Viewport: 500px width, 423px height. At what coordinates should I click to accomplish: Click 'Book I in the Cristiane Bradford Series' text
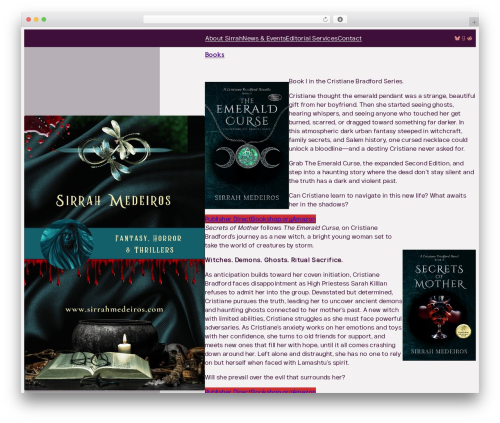pos(346,81)
